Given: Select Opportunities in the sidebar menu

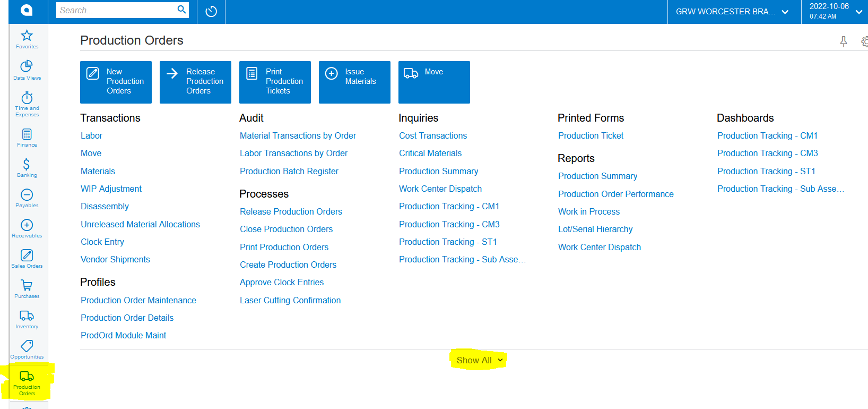Looking at the screenshot, I should click(27, 349).
